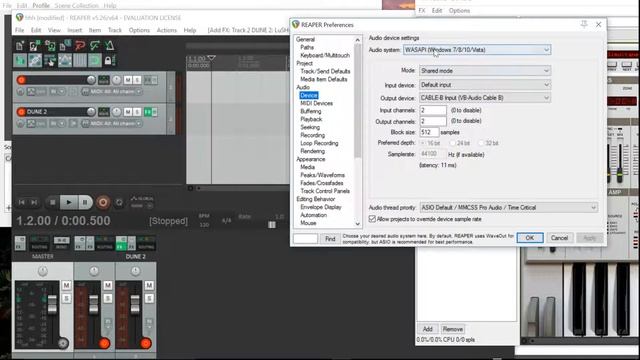Image resolution: width=640 pixels, height=360 pixels.
Task: Select Buffering in Preferences tree
Action: pos(311,111)
